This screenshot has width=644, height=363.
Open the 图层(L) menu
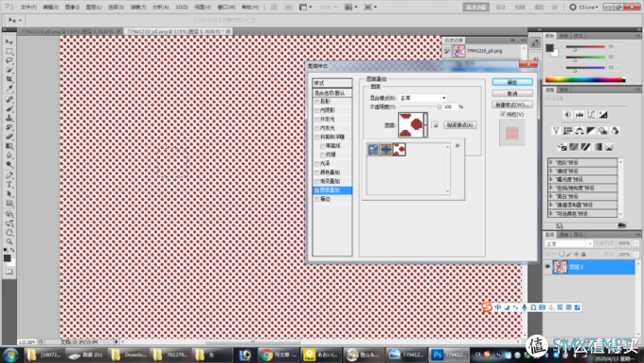coord(94,7)
